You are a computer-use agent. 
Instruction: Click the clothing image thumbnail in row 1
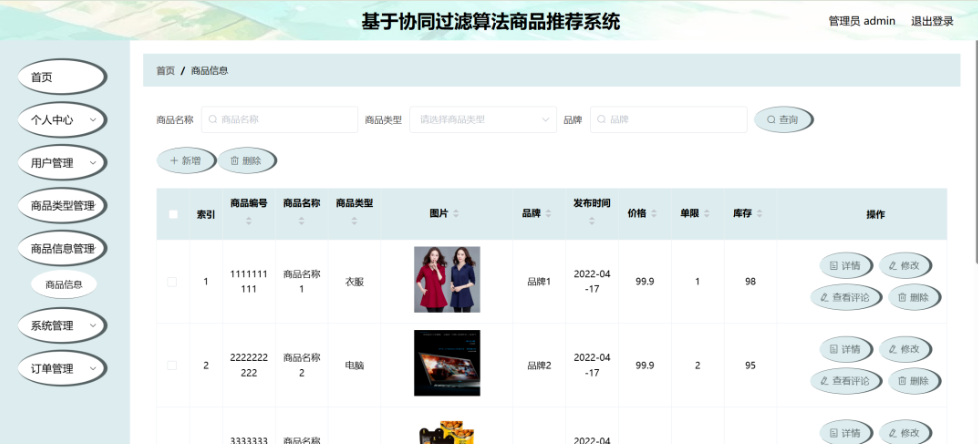pos(447,279)
